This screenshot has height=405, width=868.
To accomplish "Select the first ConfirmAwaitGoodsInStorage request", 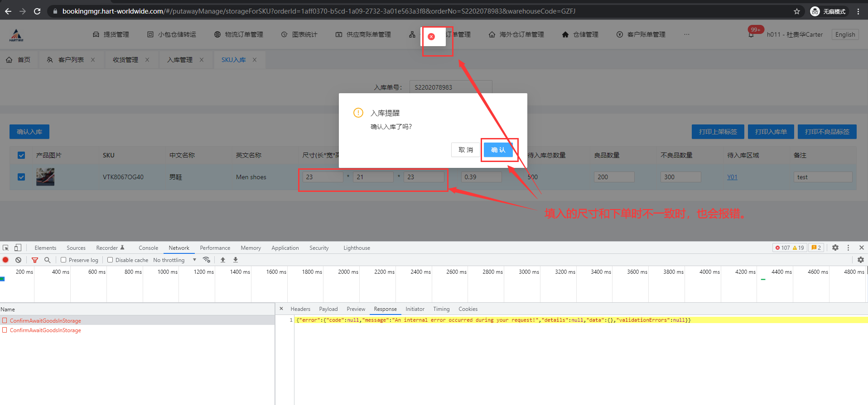I will [45, 320].
